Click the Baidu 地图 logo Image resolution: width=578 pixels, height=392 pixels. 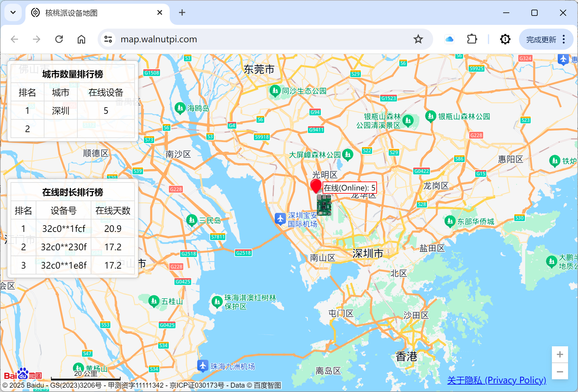pyautogui.click(x=23, y=374)
